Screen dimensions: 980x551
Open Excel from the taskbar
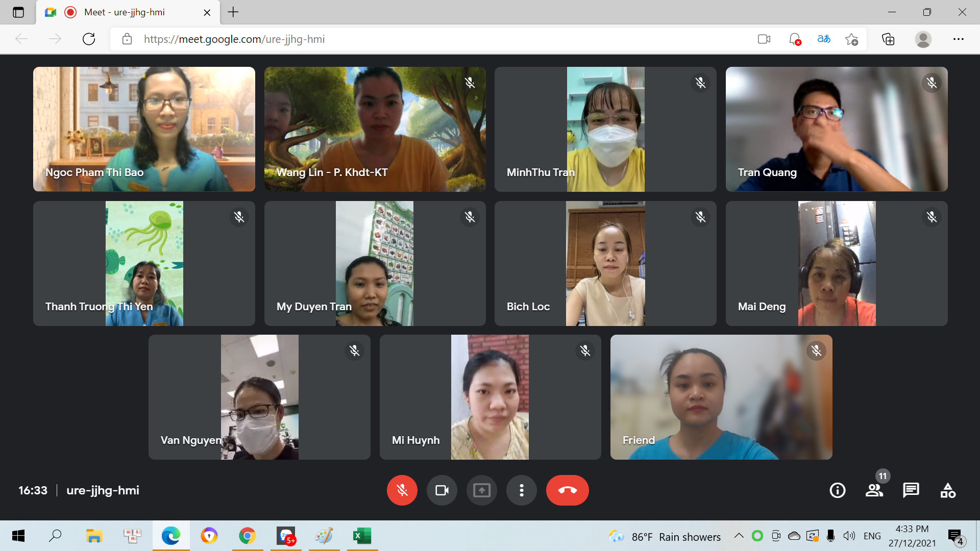point(362,536)
